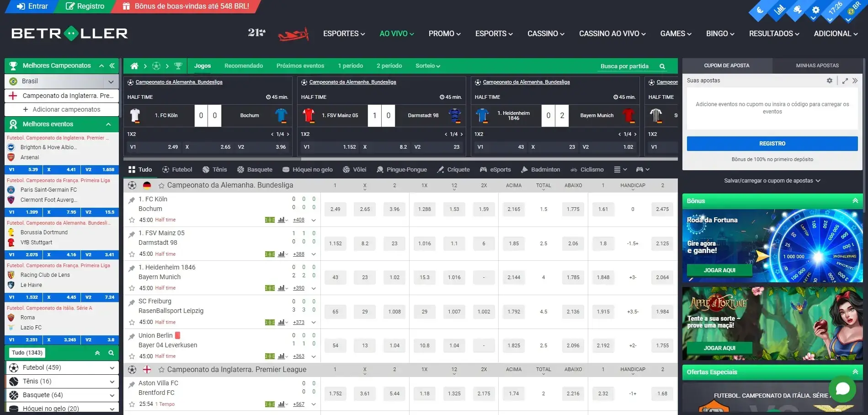The width and height of the screenshot is (868, 415).
Task: Open the live pitch view for Mainz 05 match
Action: (270, 254)
